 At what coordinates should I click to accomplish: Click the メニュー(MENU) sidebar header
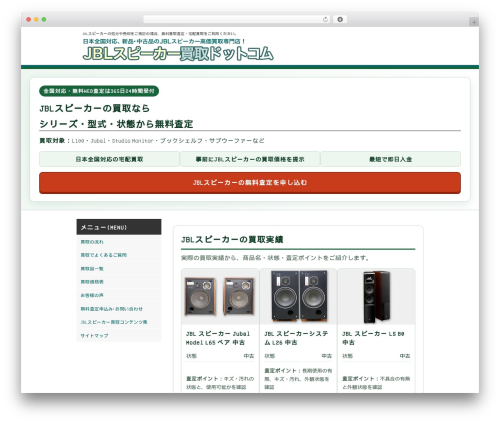pyautogui.click(x=119, y=227)
